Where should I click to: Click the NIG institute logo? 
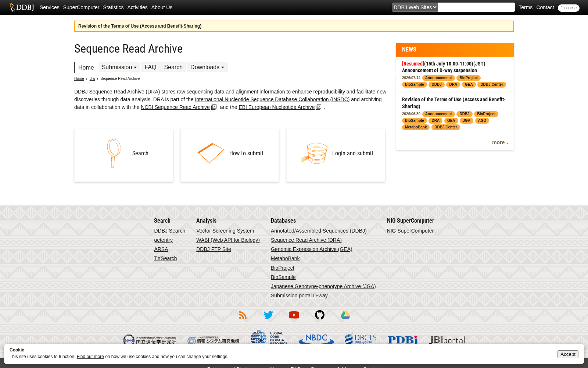pos(150,340)
